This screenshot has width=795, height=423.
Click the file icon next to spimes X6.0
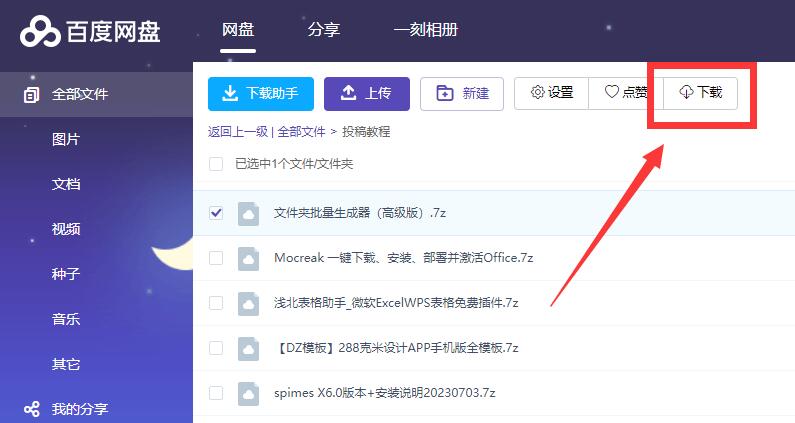[x=248, y=393]
